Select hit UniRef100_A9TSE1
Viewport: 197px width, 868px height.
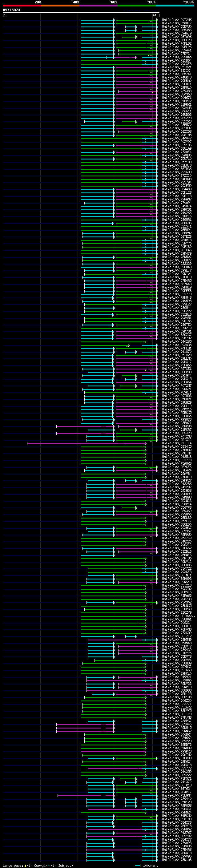tap(177, 369)
